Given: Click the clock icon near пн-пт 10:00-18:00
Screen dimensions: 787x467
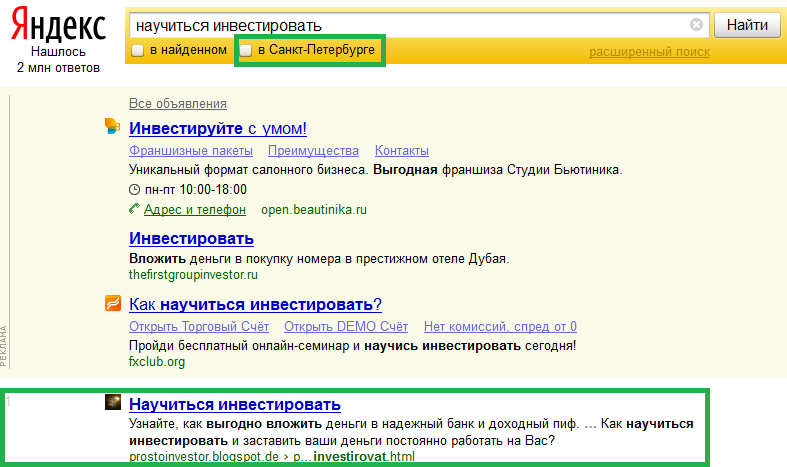Looking at the screenshot, I should 135,189.
